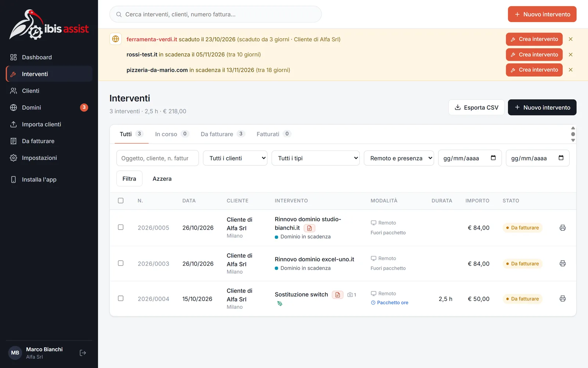Open calendar picker of first date field
The width and height of the screenshot is (588, 368).
tap(493, 158)
